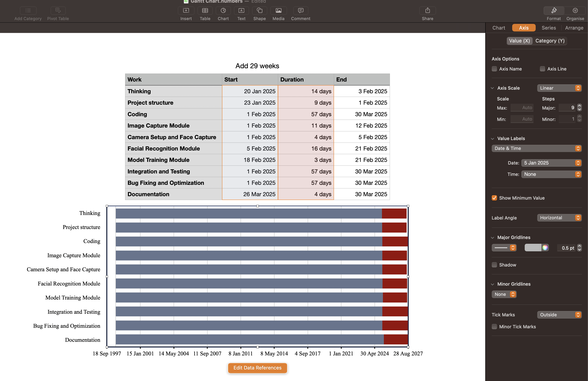This screenshot has height=381, width=588.
Task: Click the Insert toolbar icon
Action: (x=186, y=11)
